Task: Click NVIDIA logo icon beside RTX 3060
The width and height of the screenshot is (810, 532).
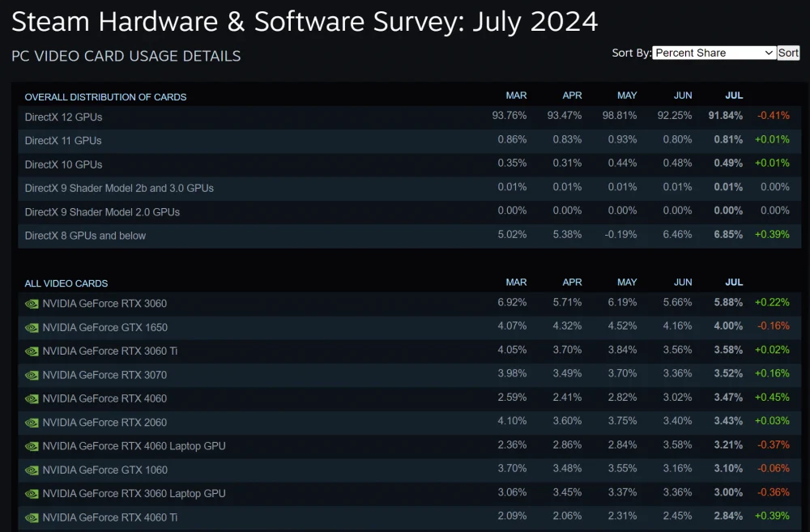Action: (x=32, y=304)
